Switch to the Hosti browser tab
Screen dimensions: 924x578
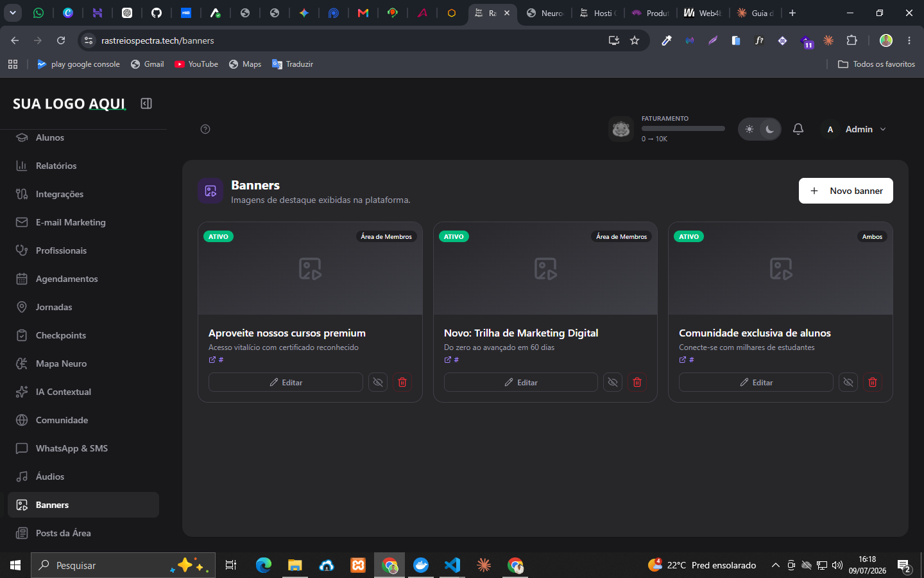pyautogui.click(x=598, y=13)
